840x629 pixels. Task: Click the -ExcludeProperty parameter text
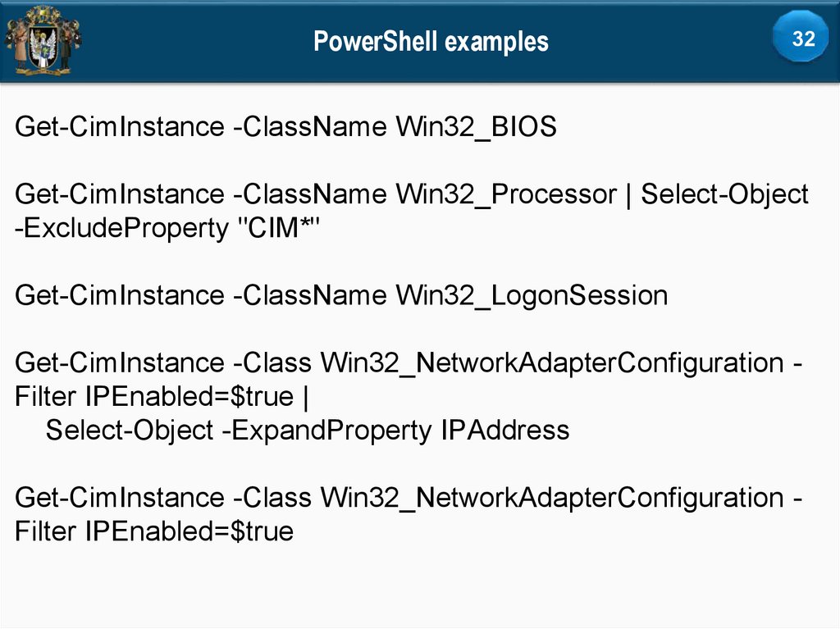coord(121,228)
